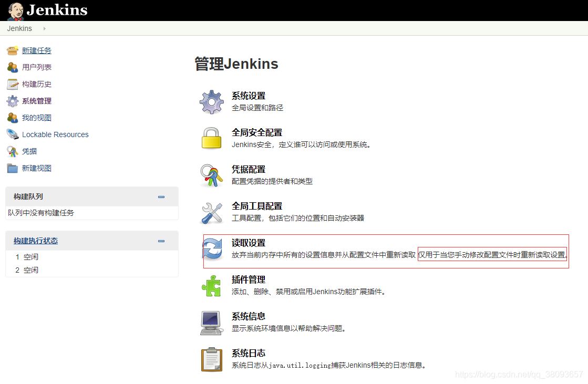The width and height of the screenshot is (588, 384).
Task: Click the java.util.logging log description
Action: pyautogui.click(x=329, y=365)
